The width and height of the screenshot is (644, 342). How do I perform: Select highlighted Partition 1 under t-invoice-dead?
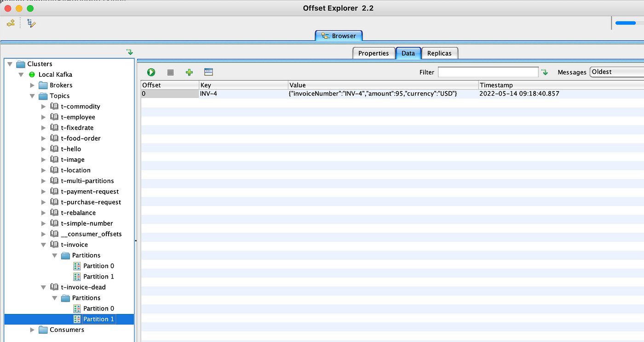[98, 319]
